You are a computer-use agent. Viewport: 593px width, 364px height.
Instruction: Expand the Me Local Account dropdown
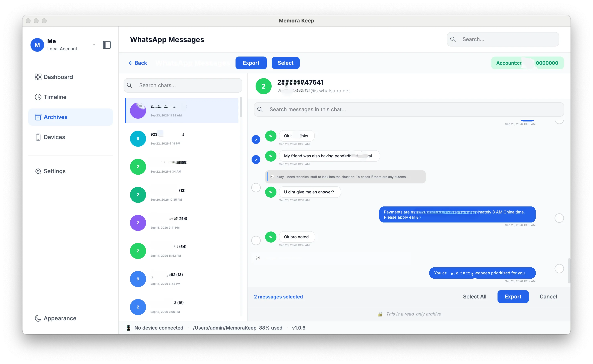coord(94,45)
